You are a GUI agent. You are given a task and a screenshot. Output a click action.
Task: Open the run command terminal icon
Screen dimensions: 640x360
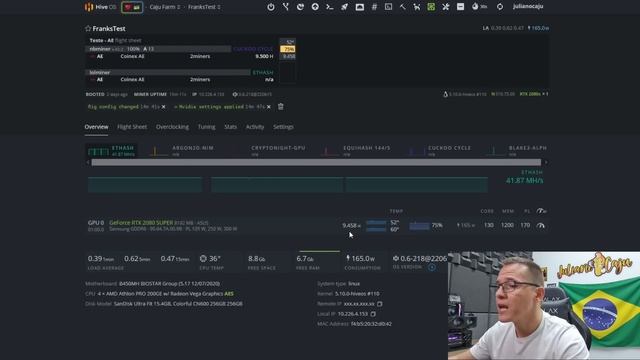(x=330, y=7)
